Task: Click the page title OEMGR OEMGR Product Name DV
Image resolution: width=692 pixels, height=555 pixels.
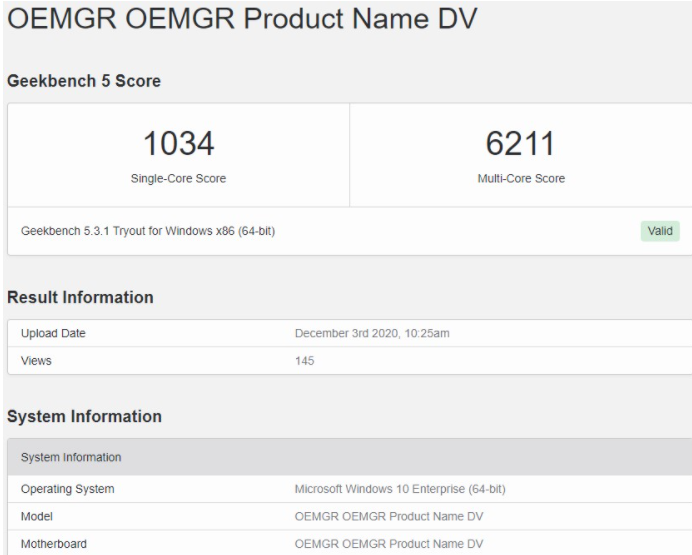Action: 242,19
